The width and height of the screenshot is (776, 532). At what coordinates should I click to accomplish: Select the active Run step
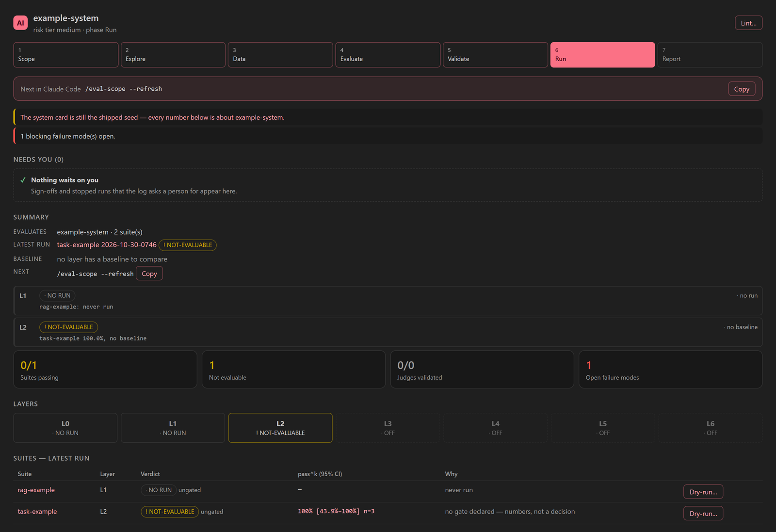[x=603, y=55]
